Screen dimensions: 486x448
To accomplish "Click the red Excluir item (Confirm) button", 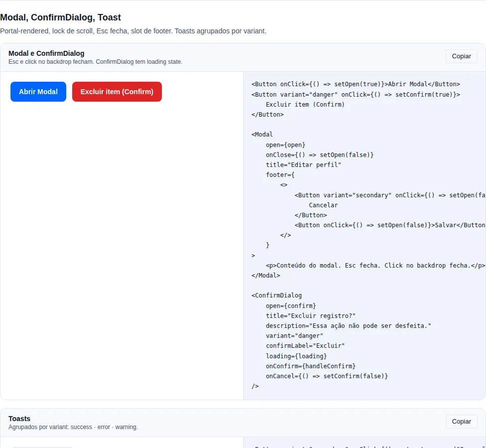I will point(117,92).
